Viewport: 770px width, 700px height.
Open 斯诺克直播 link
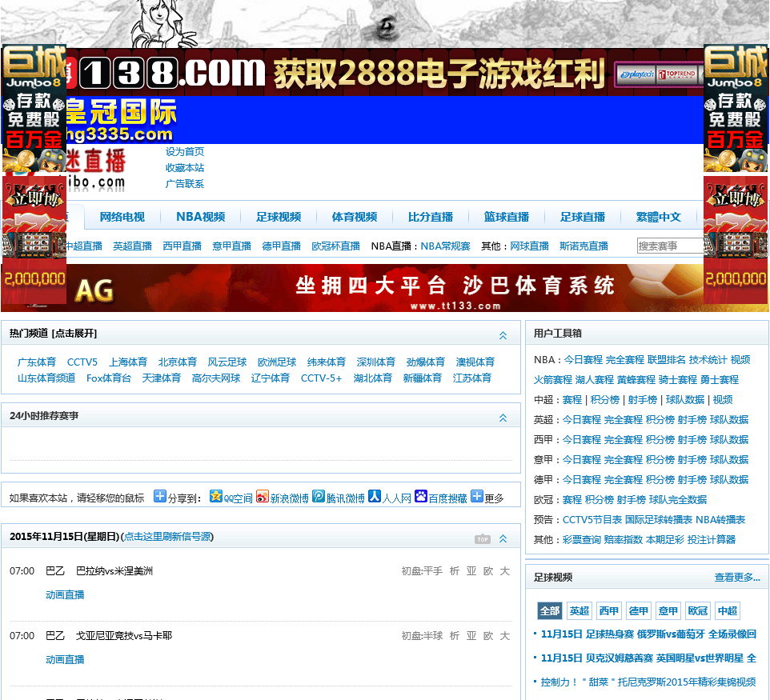point(584,246)
